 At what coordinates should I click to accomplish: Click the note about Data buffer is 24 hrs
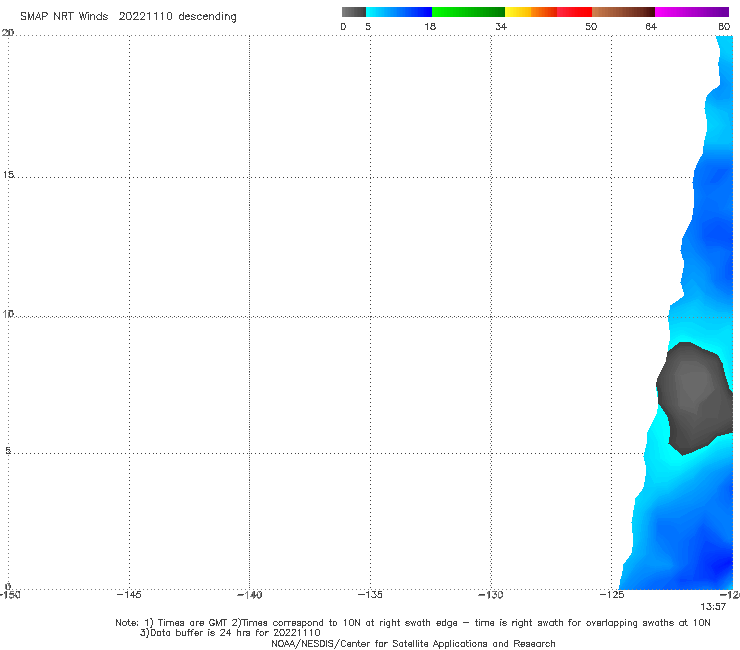(x=230, y=633)
